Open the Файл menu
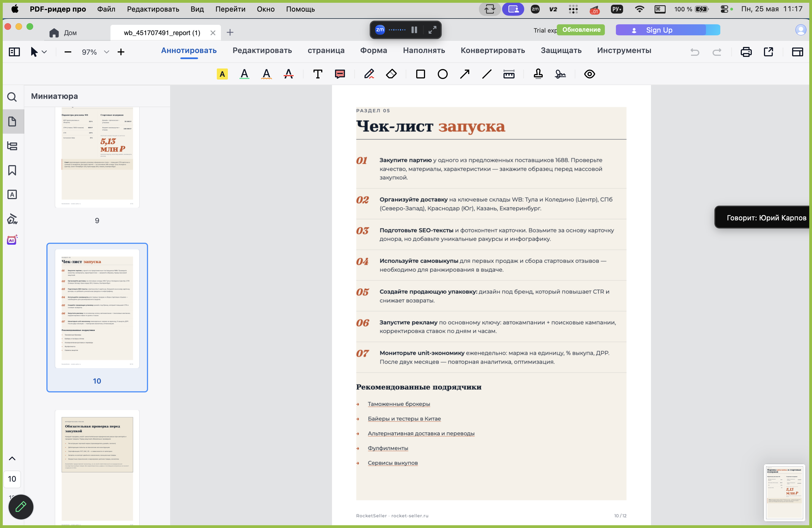Screen dimensions: 812x528 106,9
